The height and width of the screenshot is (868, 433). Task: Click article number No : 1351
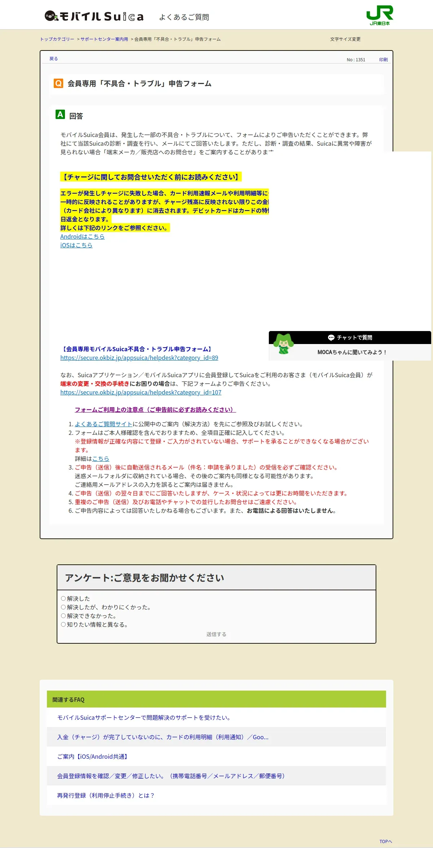point(356,60)
